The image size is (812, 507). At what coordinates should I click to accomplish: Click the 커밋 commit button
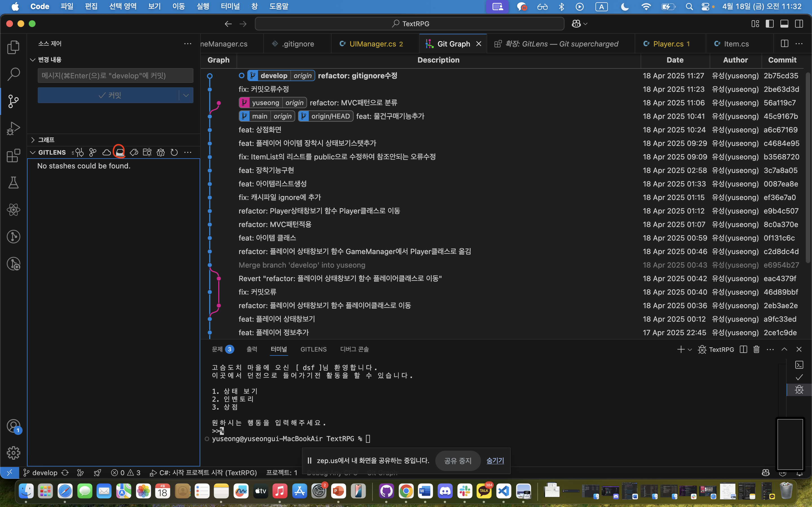(x=109, y=95)
